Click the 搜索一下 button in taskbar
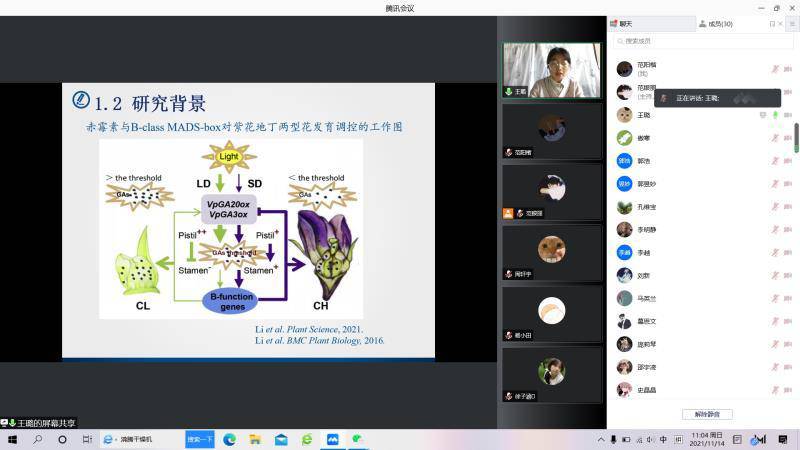Screen dimensions: 800x450 point(200,439)
